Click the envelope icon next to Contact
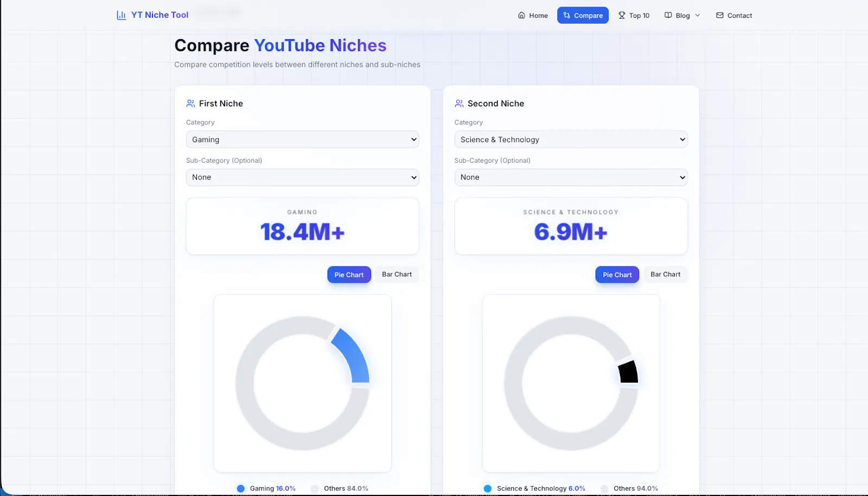 tap(720, 15)
